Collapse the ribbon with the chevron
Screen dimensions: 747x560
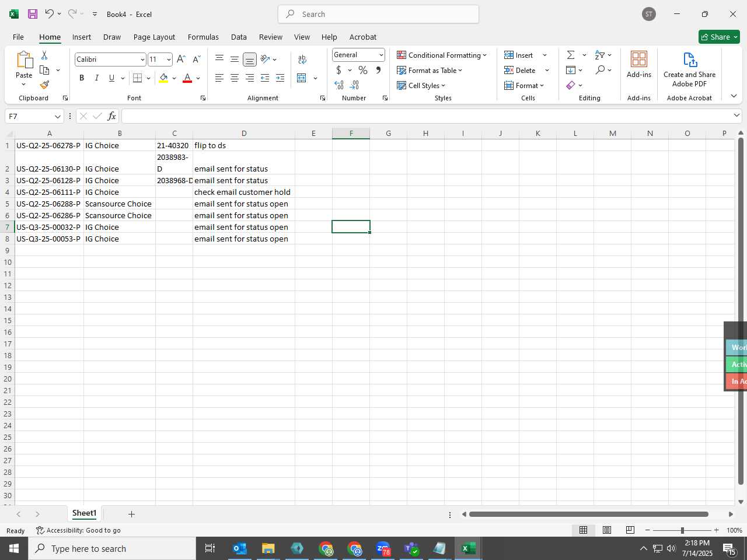click(x=734, y=96)
